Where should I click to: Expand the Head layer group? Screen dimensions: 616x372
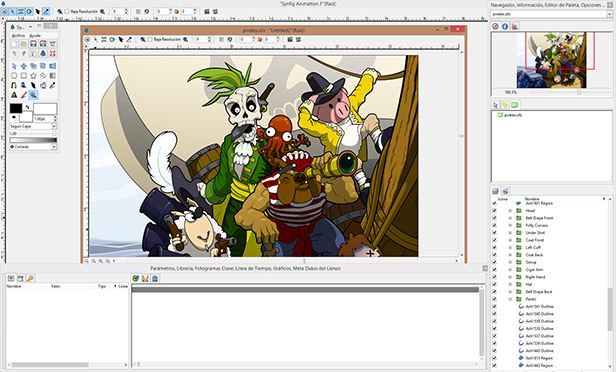tap(510, 211)
